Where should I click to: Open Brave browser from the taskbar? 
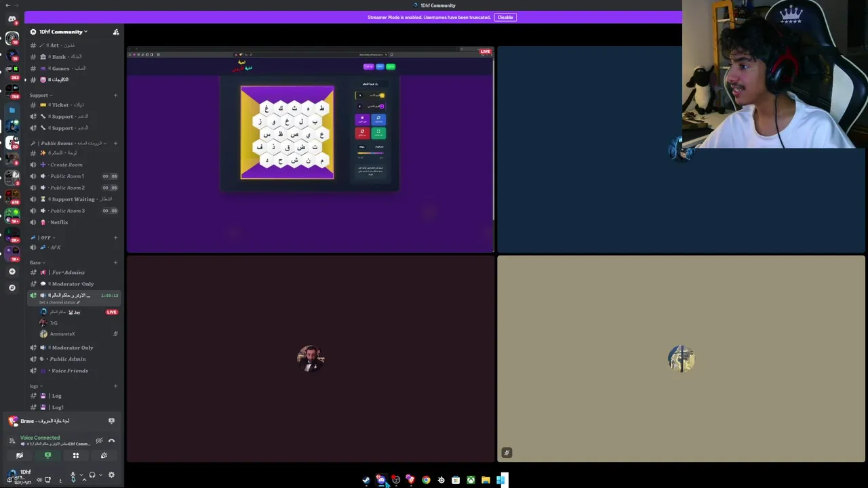pos(411,481)
